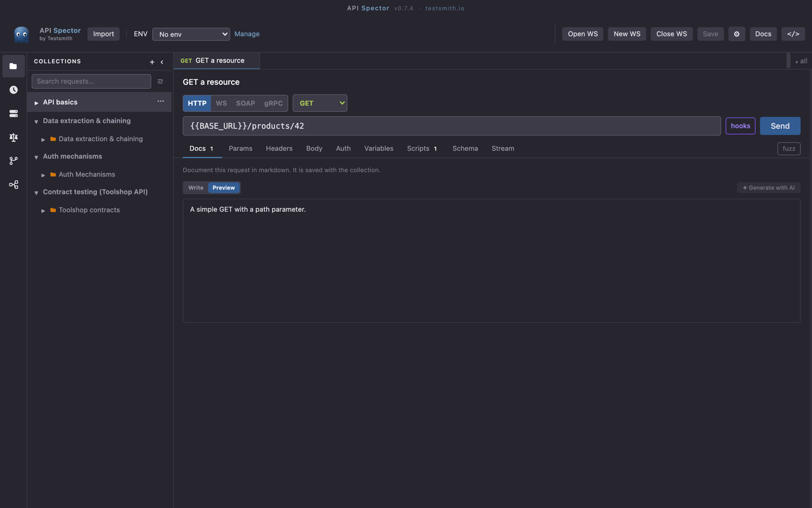This screenshot has height=508, width=812.
Task: Click the hooks button
Action: [x=740, y=126]
